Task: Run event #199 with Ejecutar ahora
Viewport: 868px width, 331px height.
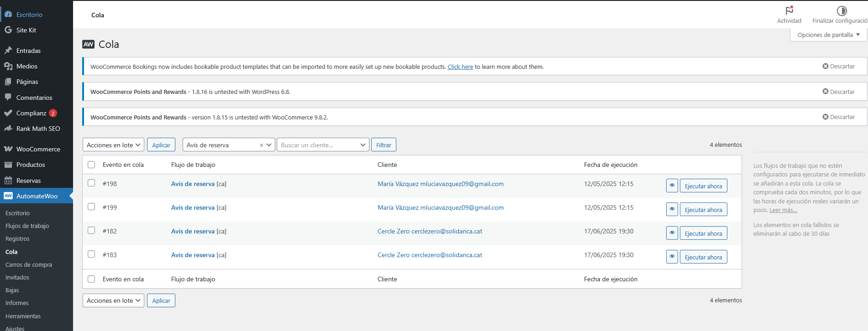Action: pos(703,210)
